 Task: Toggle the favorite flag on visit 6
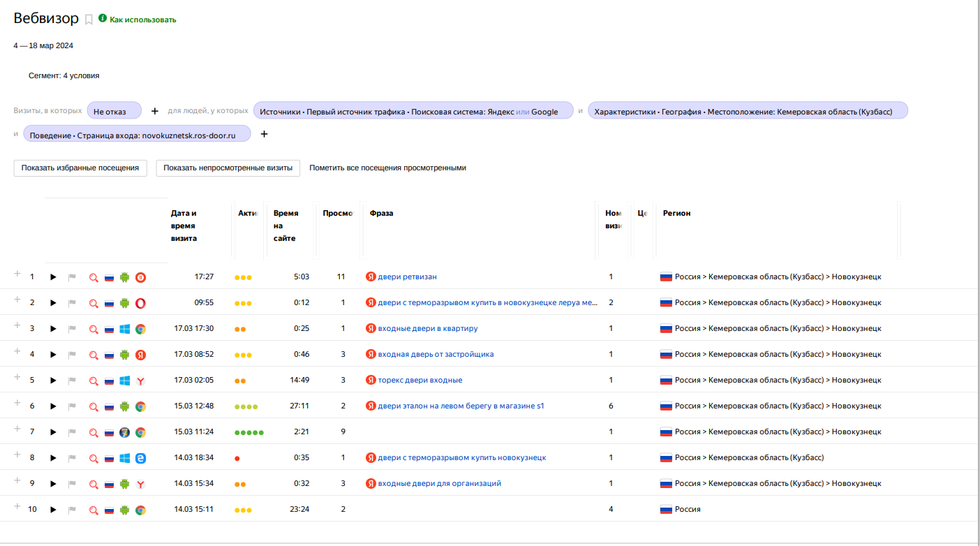72,406
